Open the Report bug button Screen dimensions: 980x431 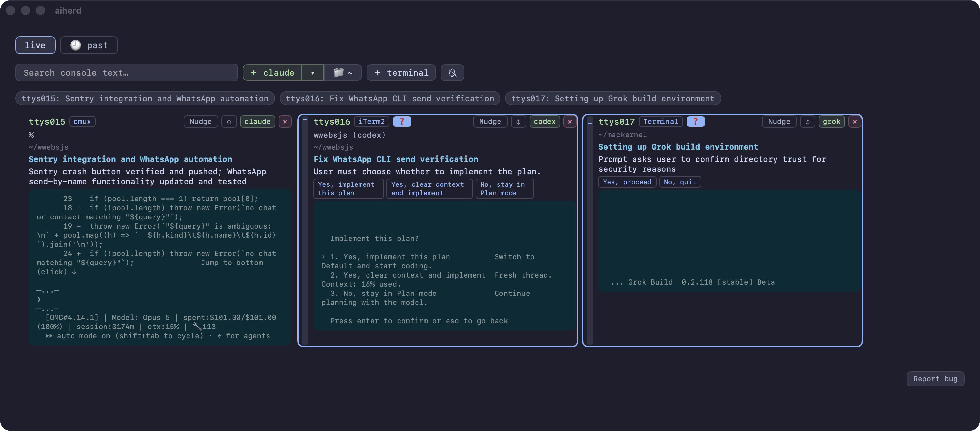(x=935, y=379)
